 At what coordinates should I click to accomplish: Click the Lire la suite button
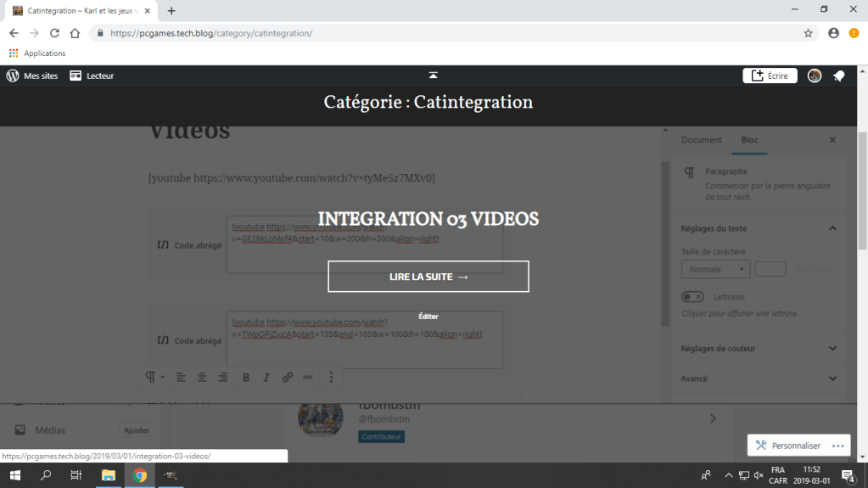coord(428,277)
